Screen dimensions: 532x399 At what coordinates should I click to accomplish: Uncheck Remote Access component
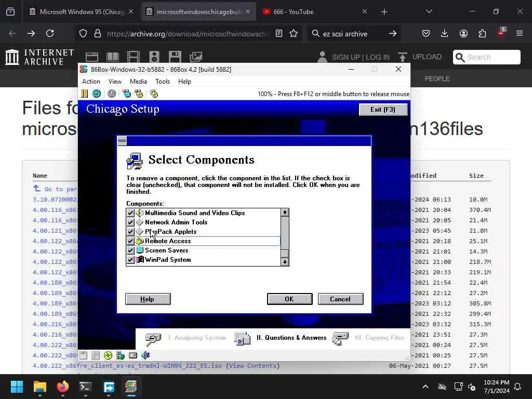pos(130,241)
